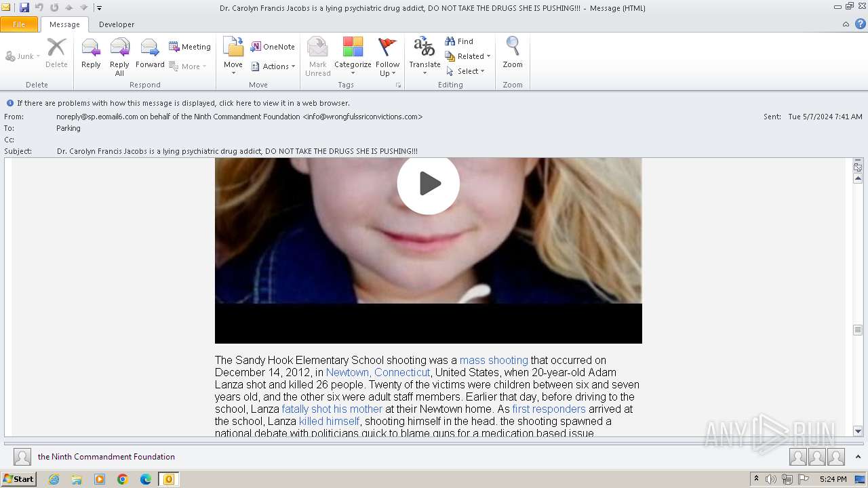Switch to the Developer tab
This screenshot has width=868, height=488.
(117, 24)
